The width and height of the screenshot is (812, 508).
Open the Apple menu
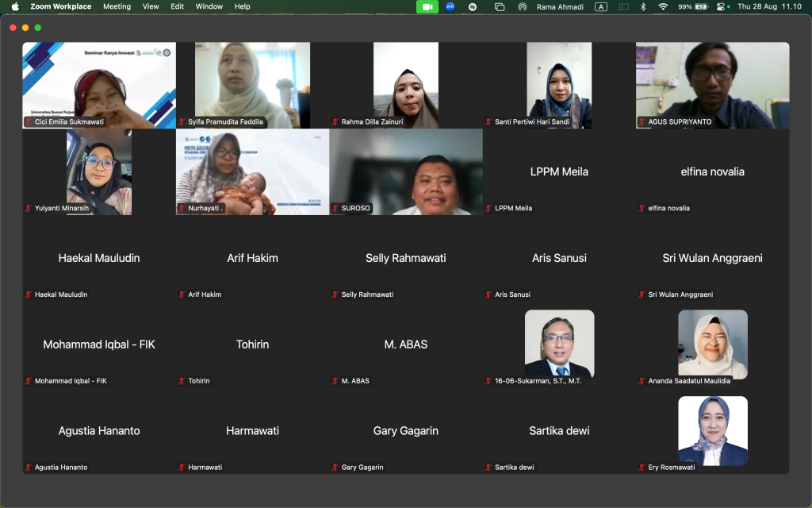[15, 6]
